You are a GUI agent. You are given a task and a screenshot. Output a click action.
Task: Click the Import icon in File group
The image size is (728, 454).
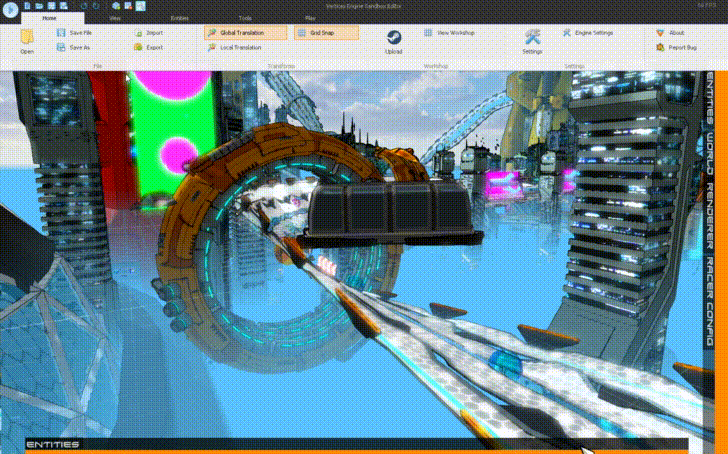coord(138,33)
